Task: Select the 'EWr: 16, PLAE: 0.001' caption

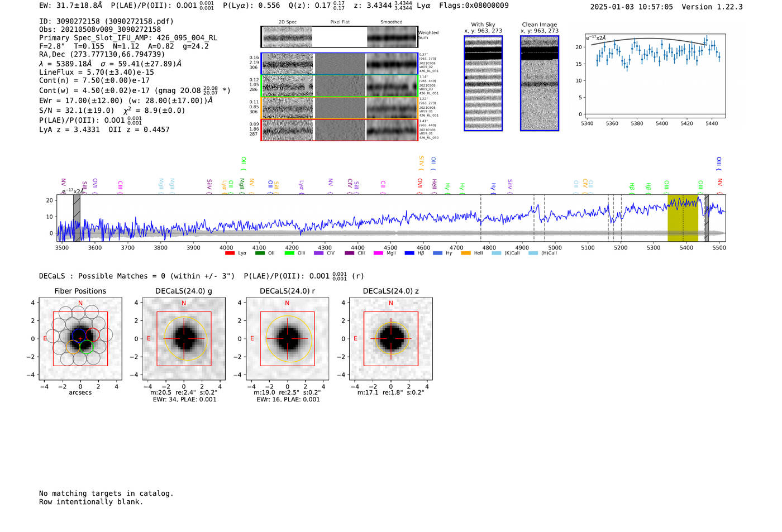Action: [x=288, y=400]
